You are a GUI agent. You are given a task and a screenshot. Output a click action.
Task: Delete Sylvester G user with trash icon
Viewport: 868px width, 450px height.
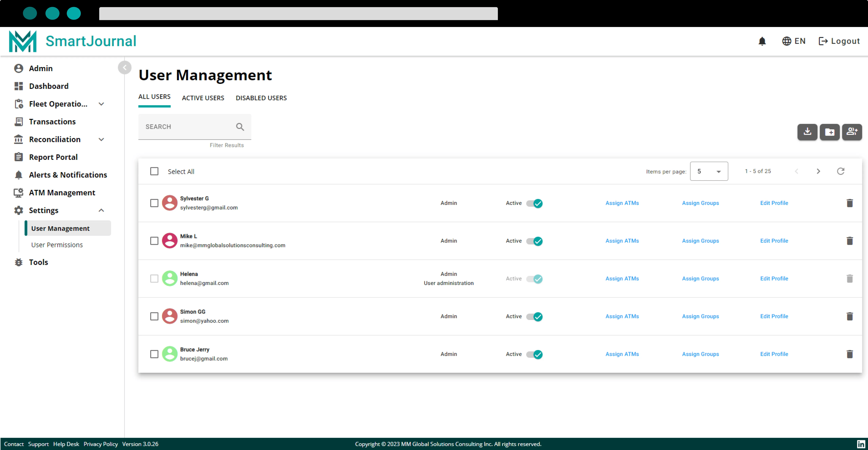pyautogui.click(x=849, y=203)
